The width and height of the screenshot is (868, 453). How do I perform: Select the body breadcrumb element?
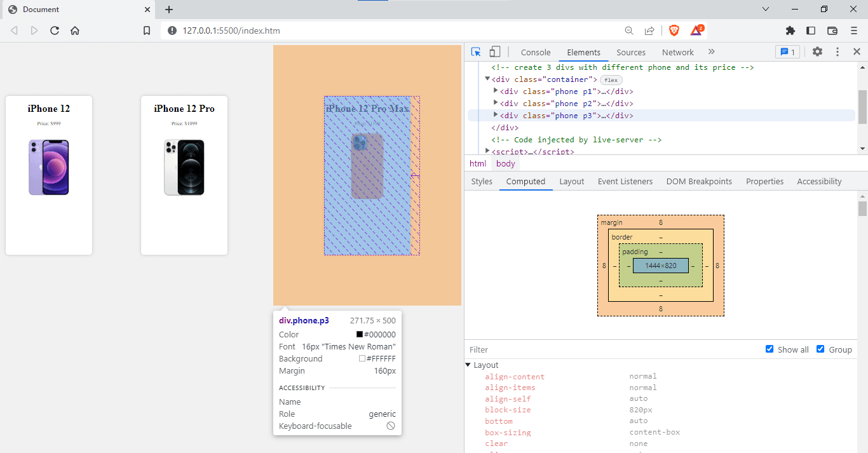point(505,163)
